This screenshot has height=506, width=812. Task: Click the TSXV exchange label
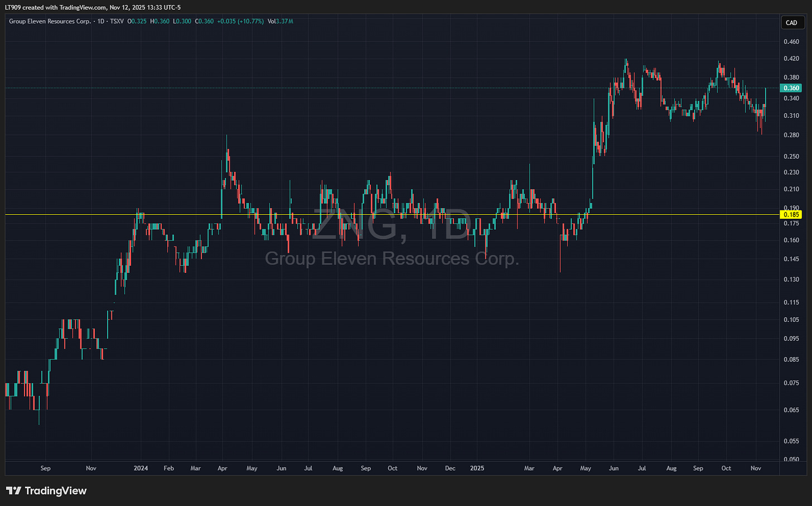point(117,21)
